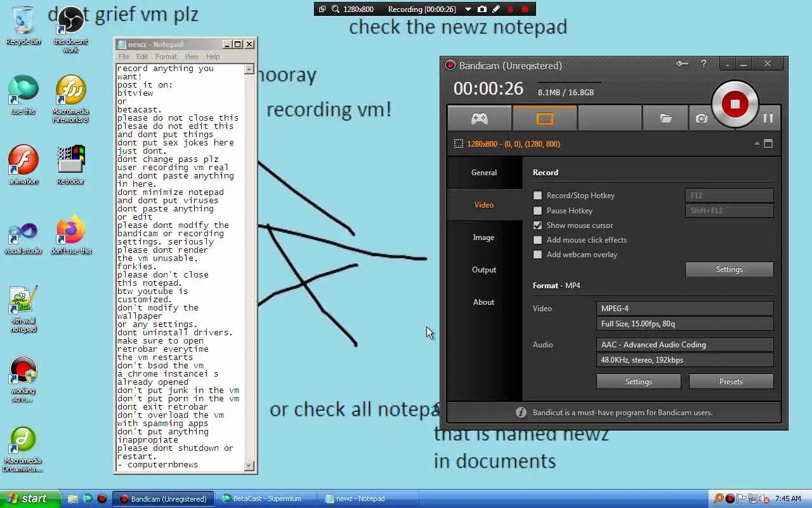
Task: Stop recording with the big red button
Action: [x=735, y=104]
